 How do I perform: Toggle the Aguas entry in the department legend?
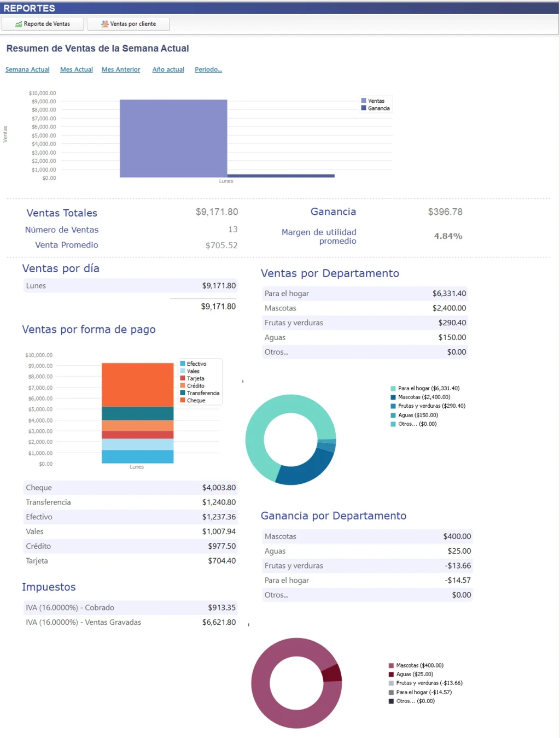pos(393,415)
